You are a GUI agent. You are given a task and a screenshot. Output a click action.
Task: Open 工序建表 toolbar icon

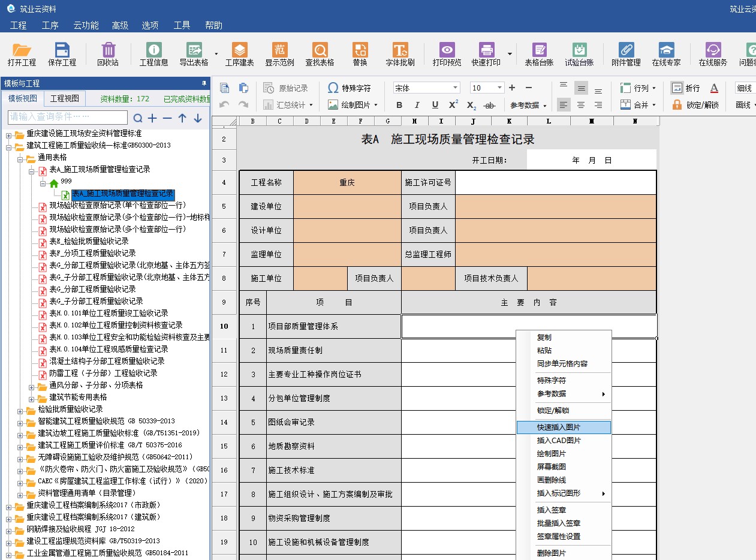pyautogui.click(x=239, y=54)
